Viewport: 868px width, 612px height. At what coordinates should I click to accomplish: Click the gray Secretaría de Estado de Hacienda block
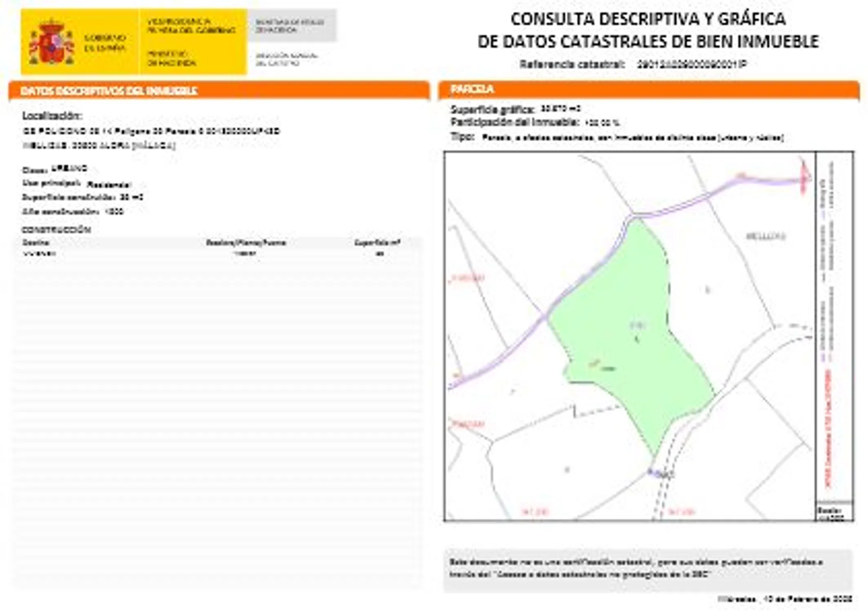[291, 26]
